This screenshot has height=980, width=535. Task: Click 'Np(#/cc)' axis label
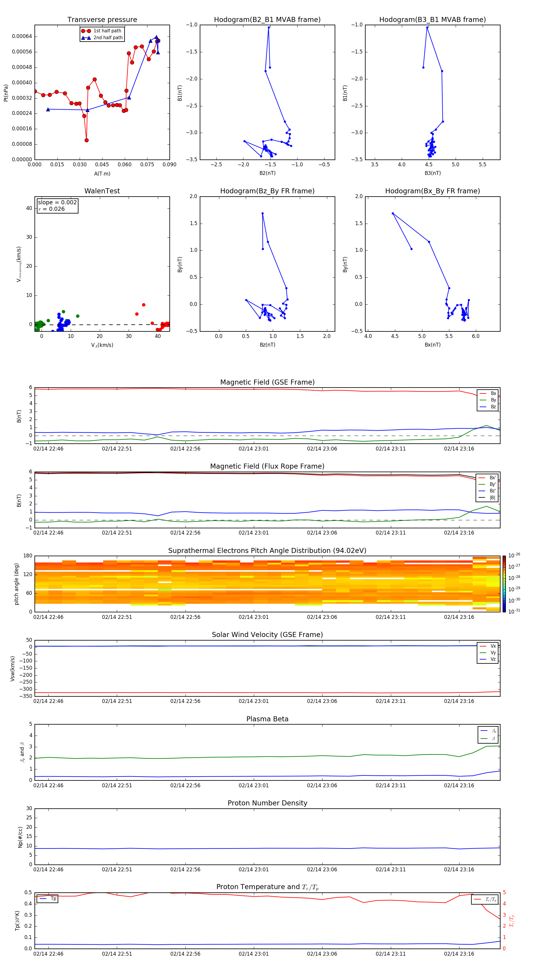click(20, 837)
